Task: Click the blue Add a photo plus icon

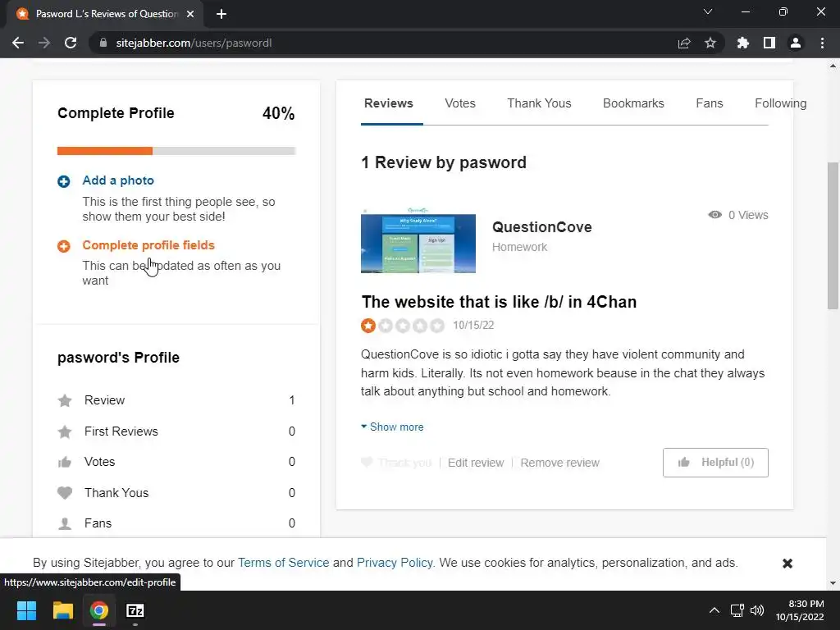Action: coord(64,181)
